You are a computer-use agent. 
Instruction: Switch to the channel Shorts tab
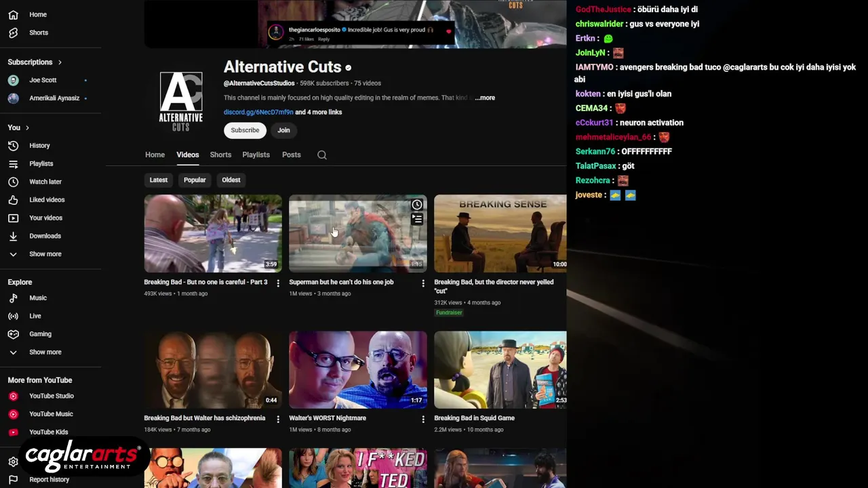point(220,155)
